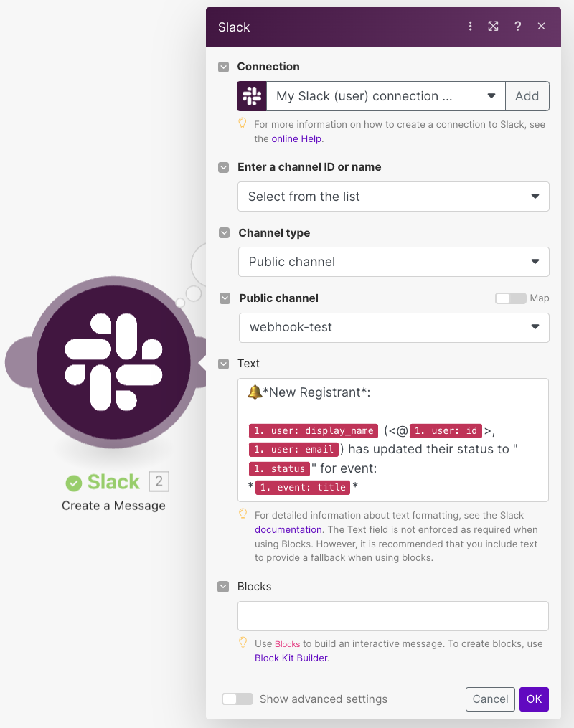Open the webhook-test public channel dropdown
574x728 pixels.
393,326
